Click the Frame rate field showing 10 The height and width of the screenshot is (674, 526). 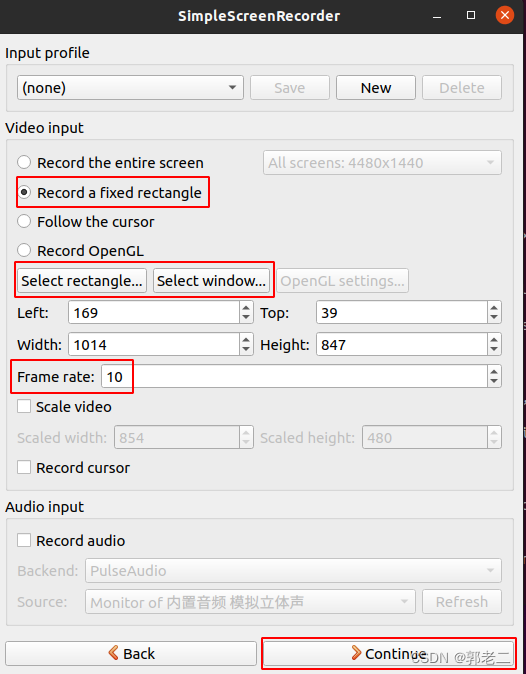pos(294,377)
